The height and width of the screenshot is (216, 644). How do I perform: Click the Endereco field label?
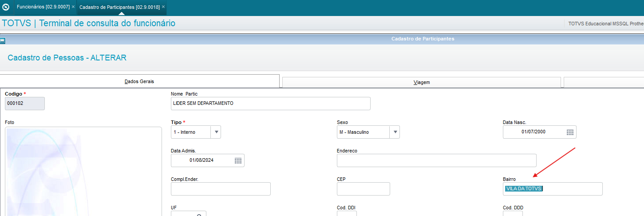point(347,151)
